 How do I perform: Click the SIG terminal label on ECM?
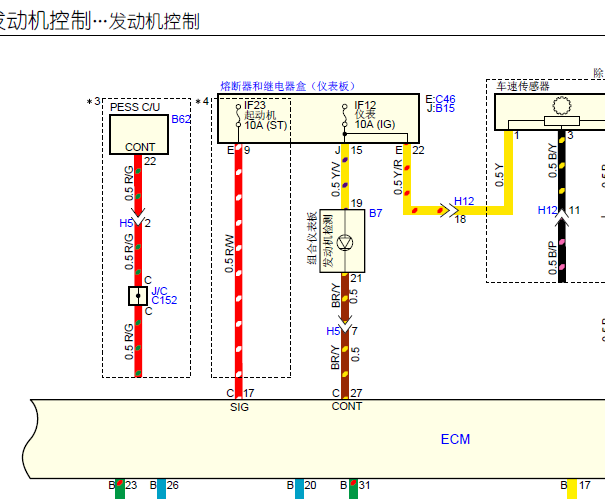pos(239,407)
